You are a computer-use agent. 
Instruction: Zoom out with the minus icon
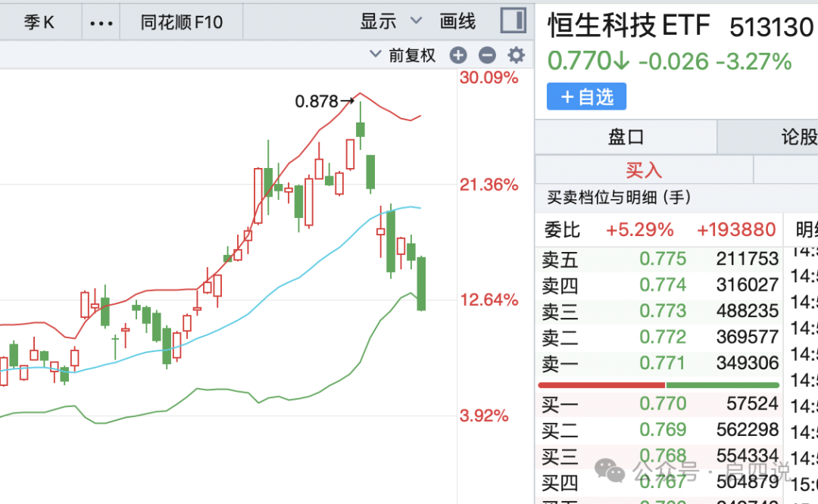(487, 54)
